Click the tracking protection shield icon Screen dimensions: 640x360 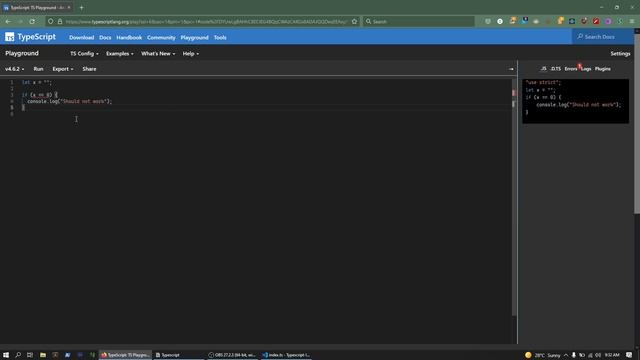[x=51, y=21]
